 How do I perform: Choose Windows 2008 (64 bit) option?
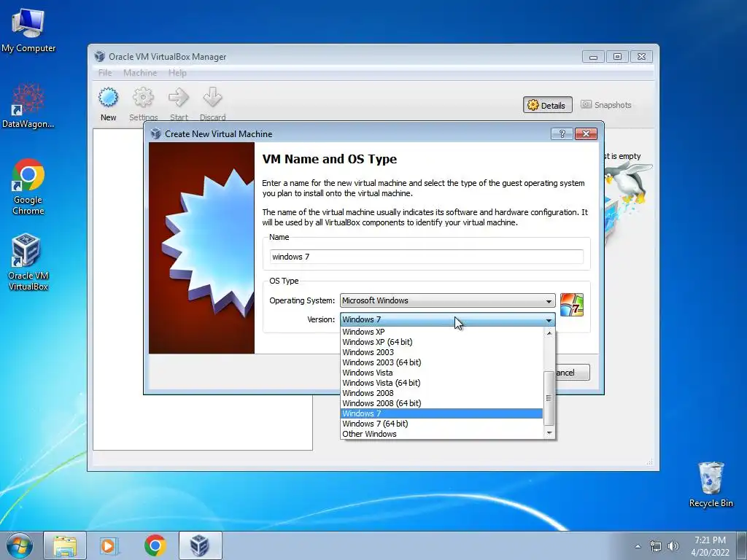click(442, 403)
